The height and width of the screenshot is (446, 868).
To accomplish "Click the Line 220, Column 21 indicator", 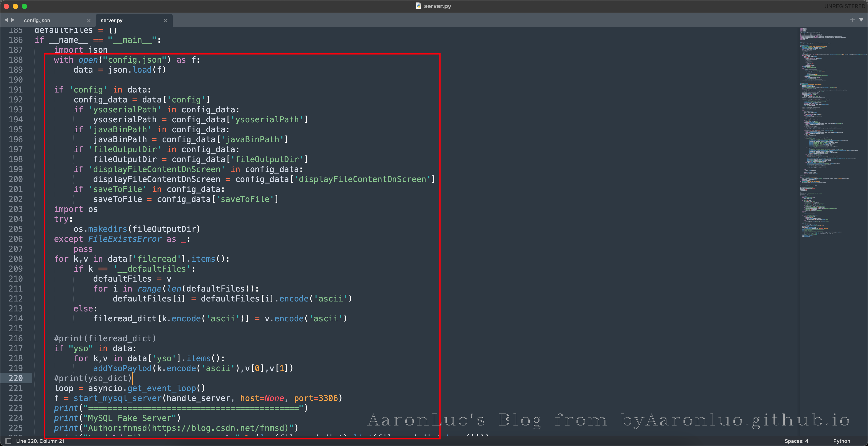I will pyautogui.click(x=40, y=441).
